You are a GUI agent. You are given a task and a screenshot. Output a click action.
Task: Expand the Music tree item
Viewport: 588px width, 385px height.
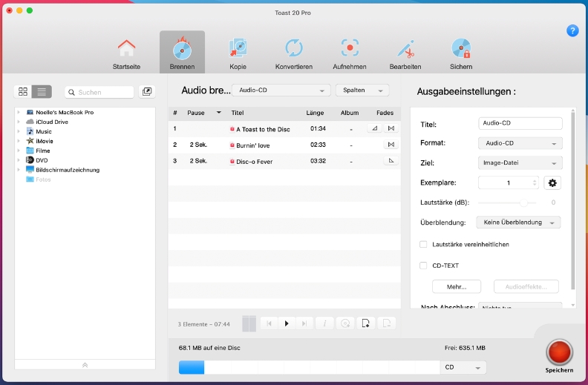pyautogui.click(x=19, y=131)
